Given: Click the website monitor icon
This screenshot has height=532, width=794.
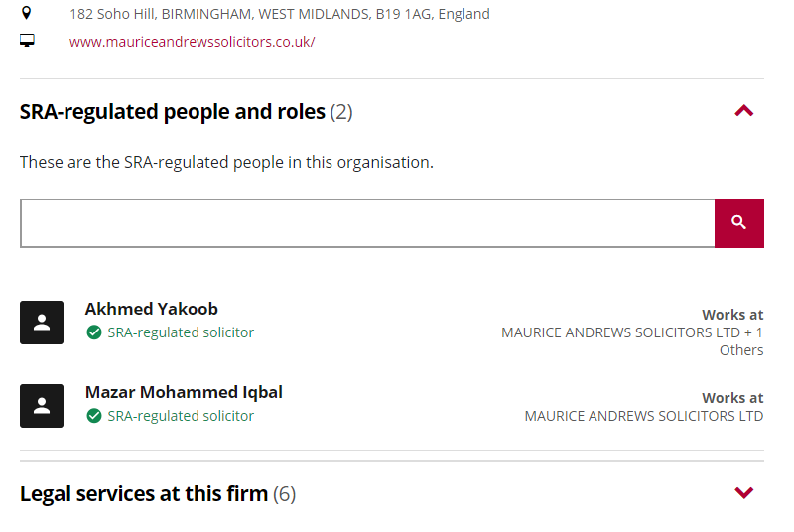Looking at the screenshot, I should click(27, 41).
